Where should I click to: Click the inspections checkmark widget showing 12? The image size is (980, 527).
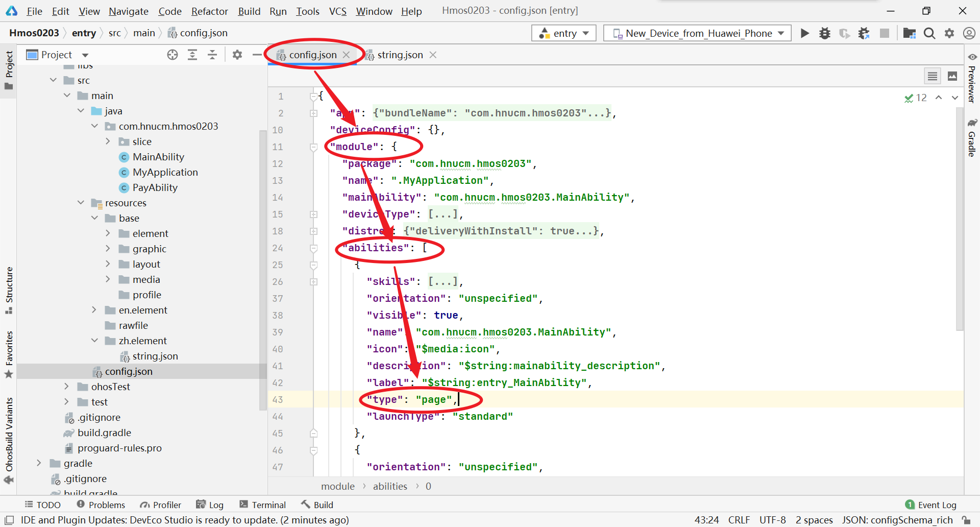pos(916,98)
